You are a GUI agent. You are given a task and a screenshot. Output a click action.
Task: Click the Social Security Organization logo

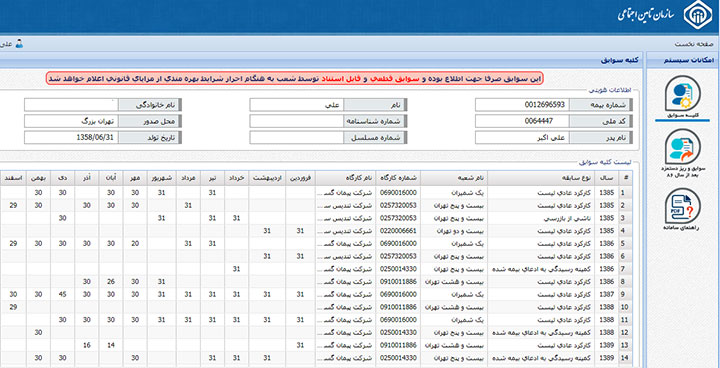click(698, 15)
